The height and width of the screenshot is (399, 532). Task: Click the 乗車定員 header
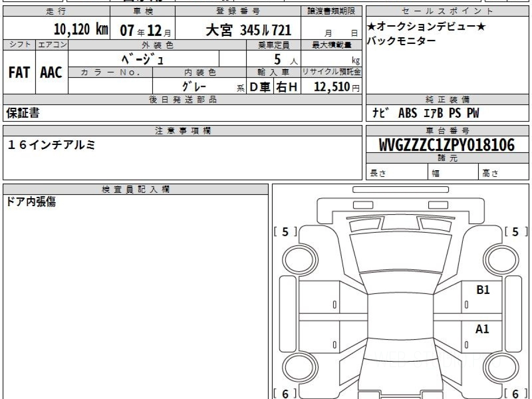click(x=274, y=45)
